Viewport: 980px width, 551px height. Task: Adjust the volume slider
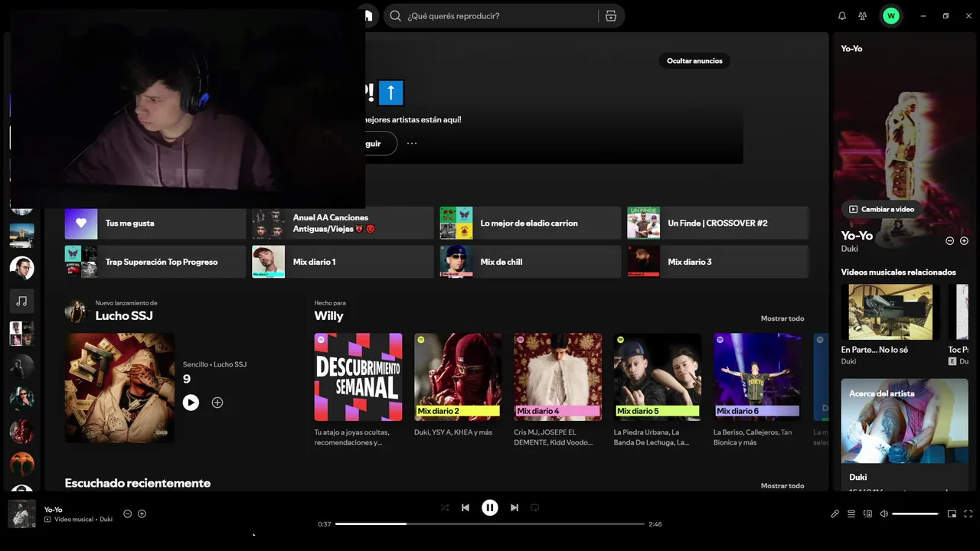(x=915, y=514)
